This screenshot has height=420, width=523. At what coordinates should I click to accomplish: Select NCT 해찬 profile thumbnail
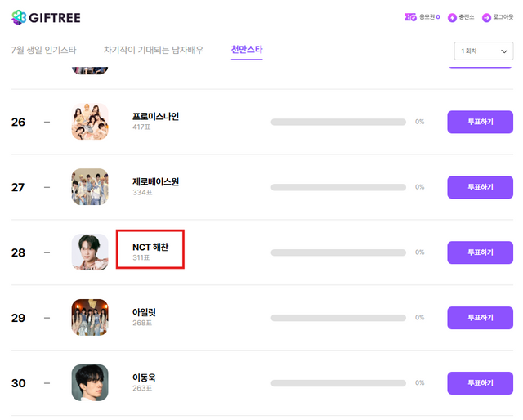[x=90, y=252]
